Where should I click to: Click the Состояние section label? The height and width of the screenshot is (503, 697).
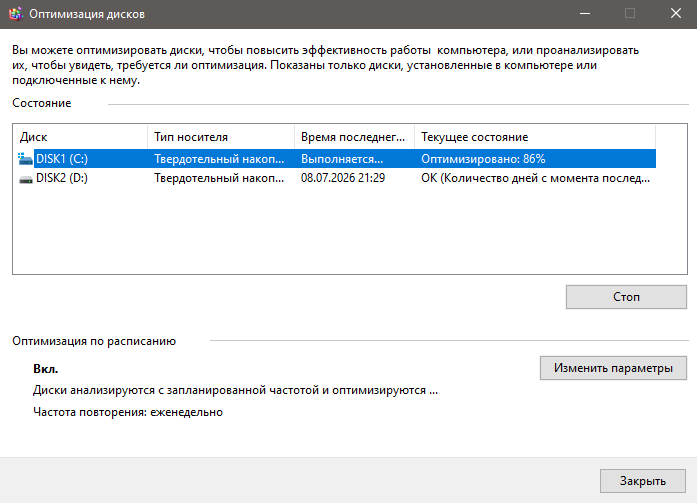(42, 103)
